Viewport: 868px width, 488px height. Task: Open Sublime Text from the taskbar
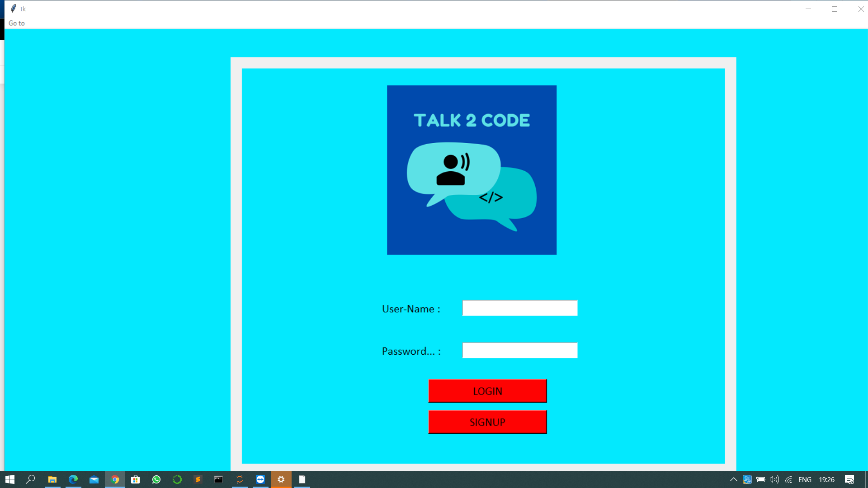pos(198,479)
